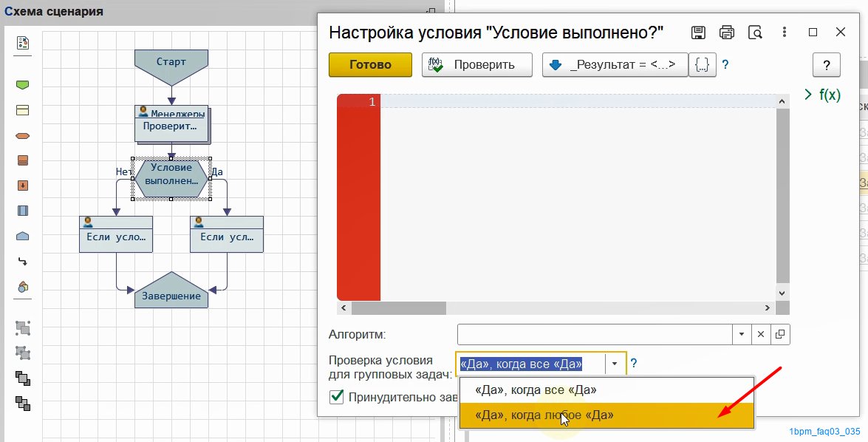Select the orange hexagon condition shape tool
The height and width of the screenshot is (442, 868).
(22, 136)
